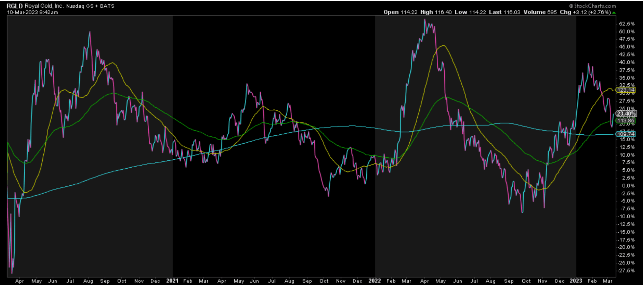Click the 35.0% y-axis label
This screenshot has height=286, width=644.
click(627, 78)
